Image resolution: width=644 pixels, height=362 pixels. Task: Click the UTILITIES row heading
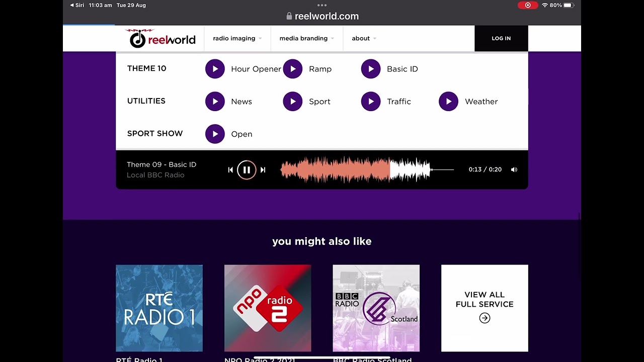tap(146, 101)
